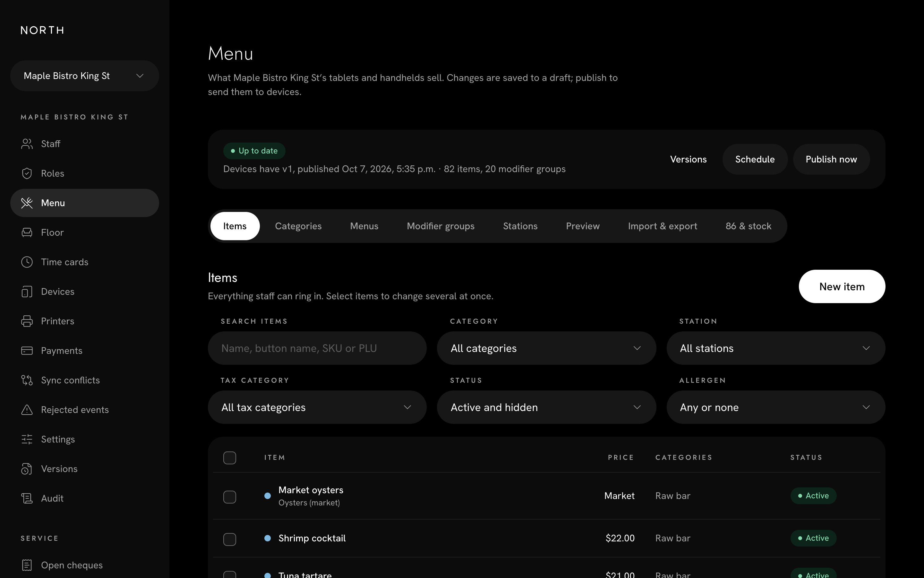Open the Any or none allergen dropdown

click(776, 407)
